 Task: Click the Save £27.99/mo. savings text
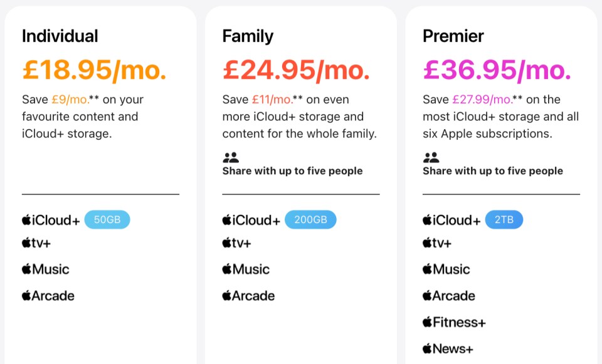468,100
